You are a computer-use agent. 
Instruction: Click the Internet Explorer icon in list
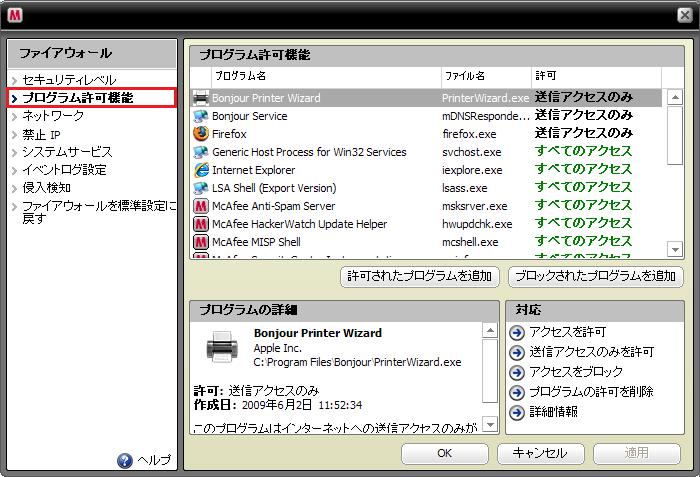pos(200,170)
